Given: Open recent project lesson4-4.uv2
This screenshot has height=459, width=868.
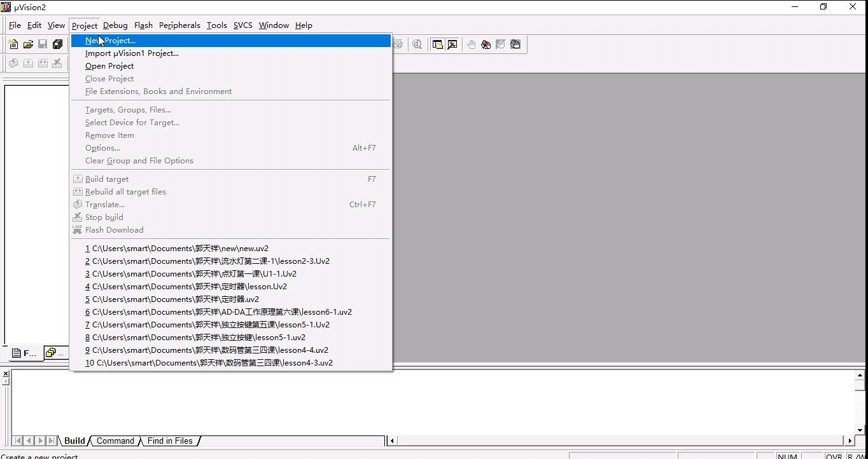Looking at the screenshot, I should (230, 350).
